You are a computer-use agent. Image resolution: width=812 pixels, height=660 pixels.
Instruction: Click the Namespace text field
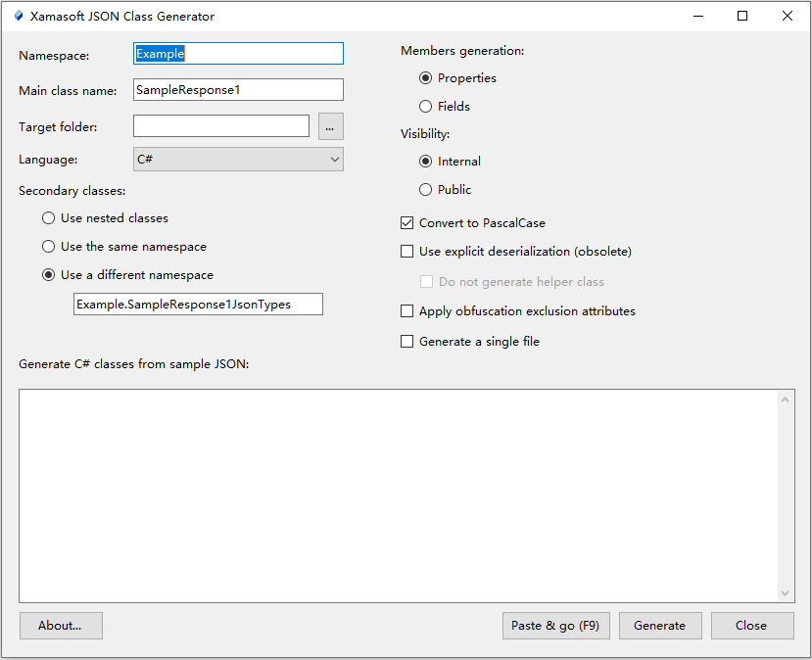pyautogui.click(x=238, y=54)
